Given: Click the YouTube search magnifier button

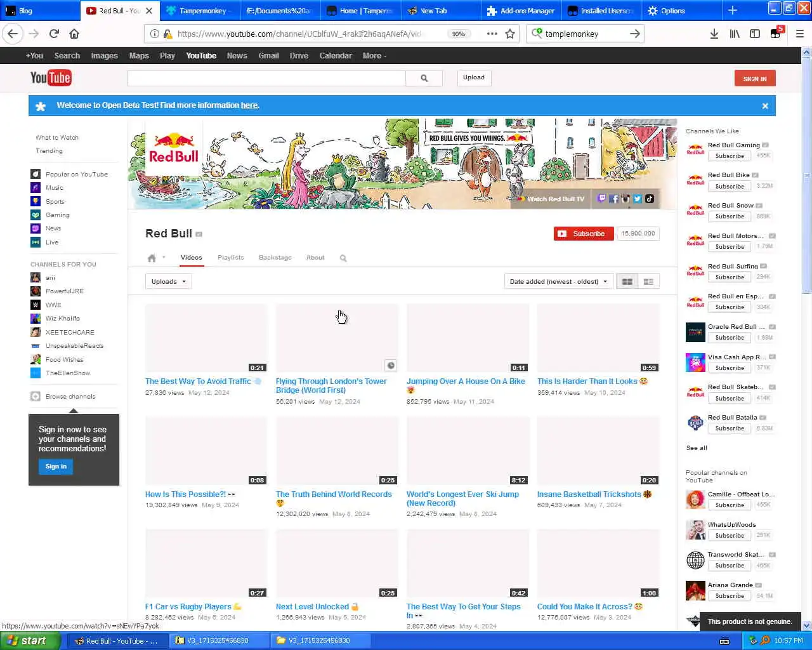Looking at the screenshot, I should (424, 78).
